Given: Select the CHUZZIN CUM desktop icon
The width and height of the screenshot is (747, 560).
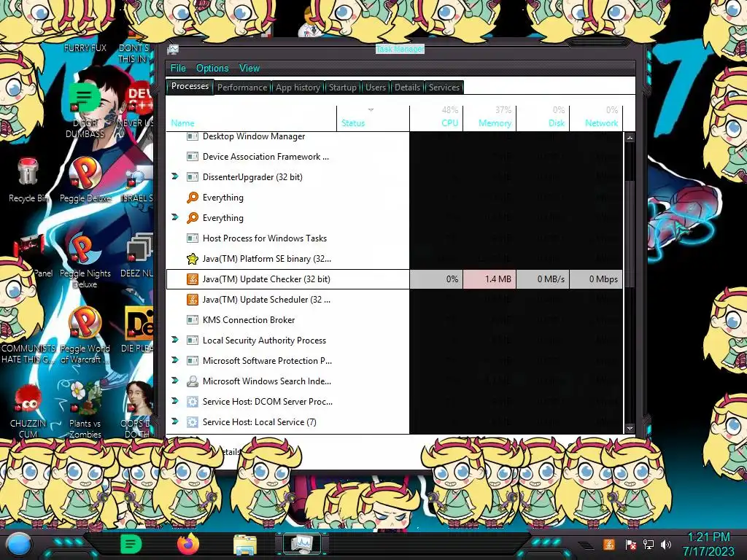Looking at the screenshot, I should pyautogui.click(x=28, y=411).
